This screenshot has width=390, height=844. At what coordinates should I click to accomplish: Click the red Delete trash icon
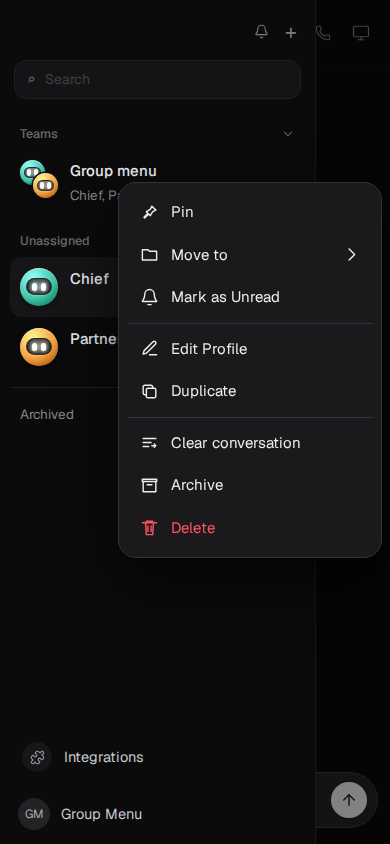click(150, 528)
